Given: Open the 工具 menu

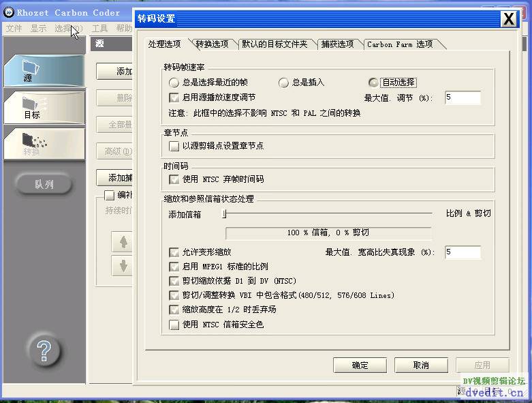Looking at the screenshot, I should point(99,29).
